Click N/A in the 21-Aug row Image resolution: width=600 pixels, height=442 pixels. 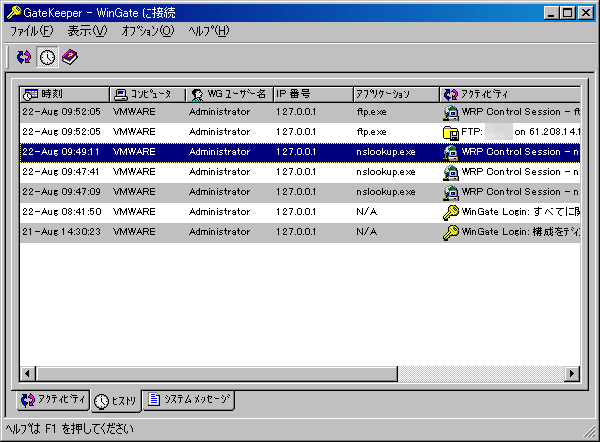point(367,232)
